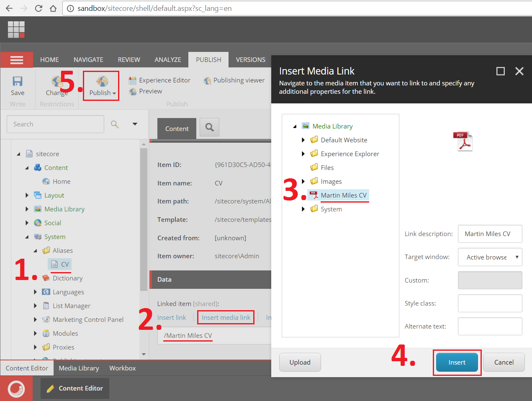Switch to the NAVIGATE ribbon tab

(88, 60)
